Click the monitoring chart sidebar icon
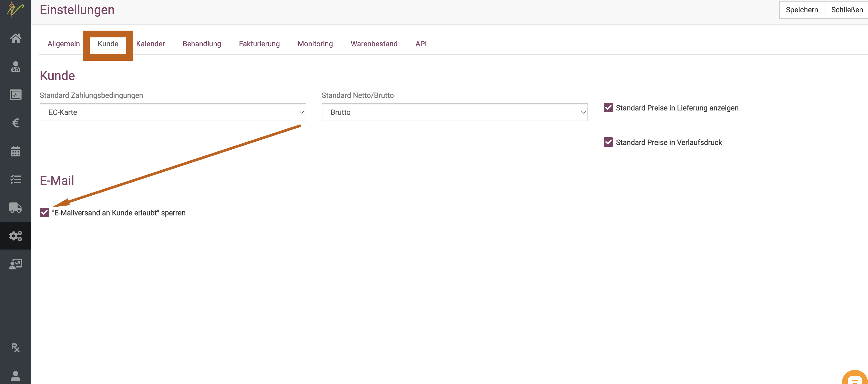Screen dimensions: 868x384 pos(15,95)
